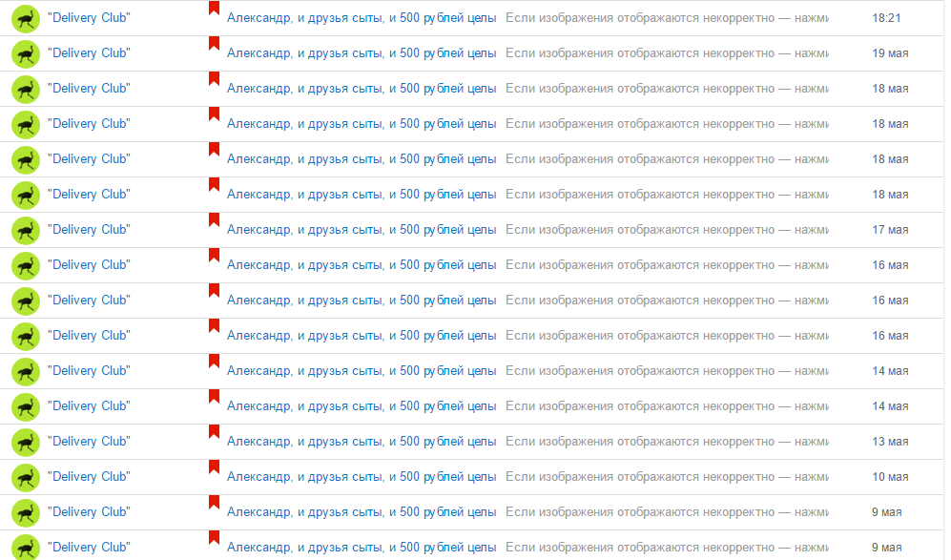Click the ostrich avatar on the 19 мая email
Screen dimensions: 951x560
[x=26, y=54]
